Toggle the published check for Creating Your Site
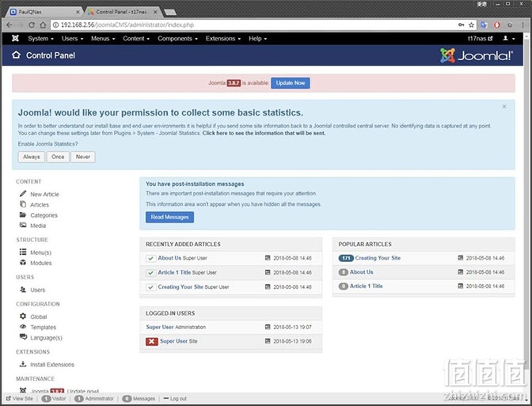 150,287
